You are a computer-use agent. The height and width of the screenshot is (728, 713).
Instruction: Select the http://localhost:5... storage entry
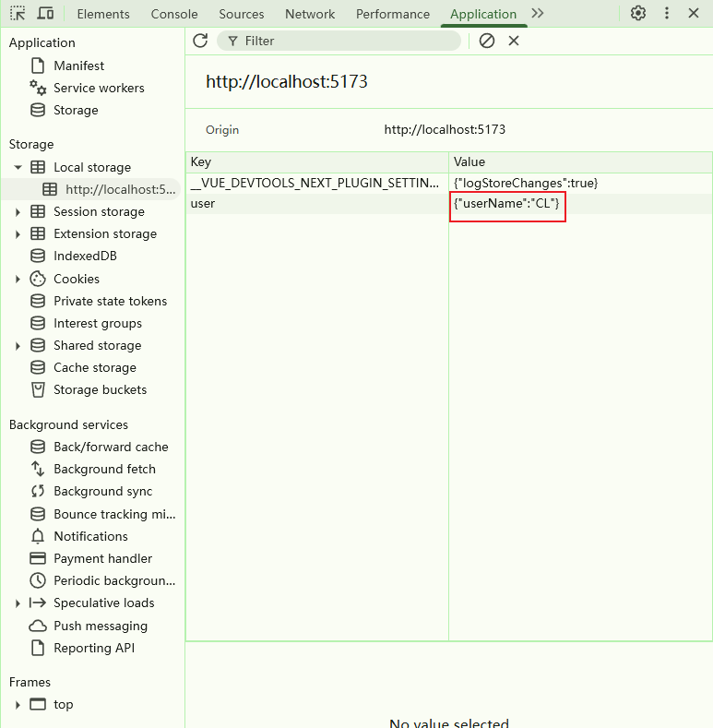click(120, 189)
